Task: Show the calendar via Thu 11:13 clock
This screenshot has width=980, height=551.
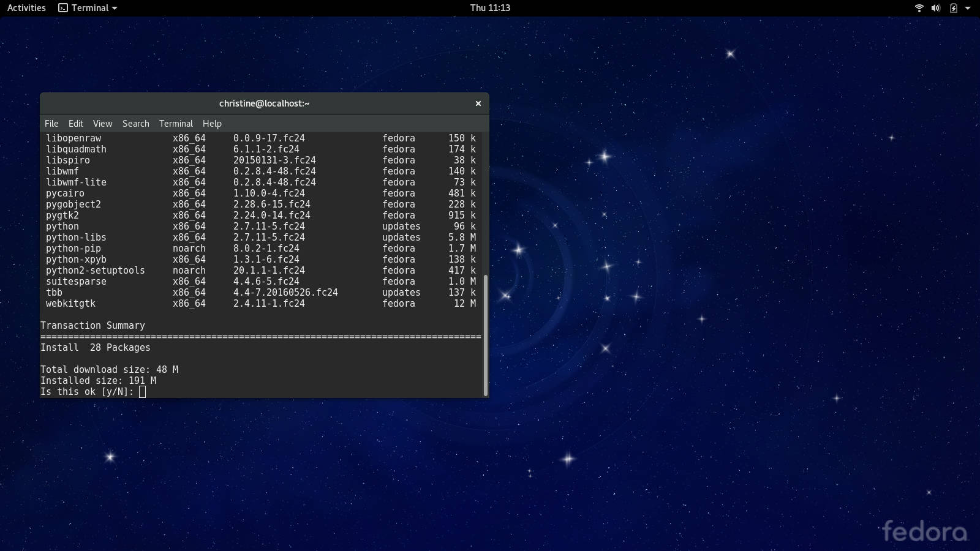Action: [490, 8]
